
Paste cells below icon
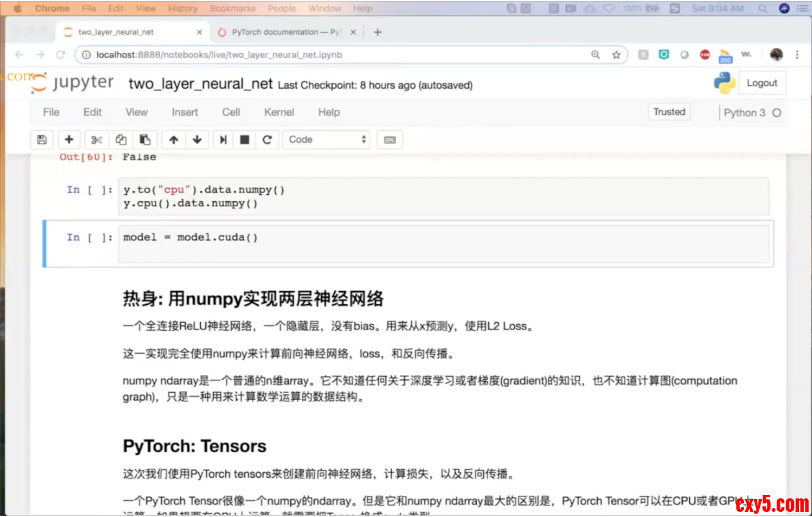pos(145,140)
